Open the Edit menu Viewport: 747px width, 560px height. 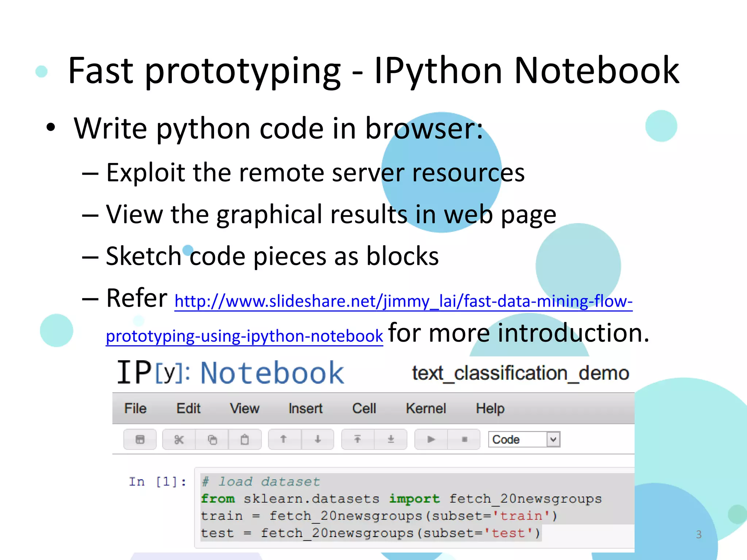[188, 408]
